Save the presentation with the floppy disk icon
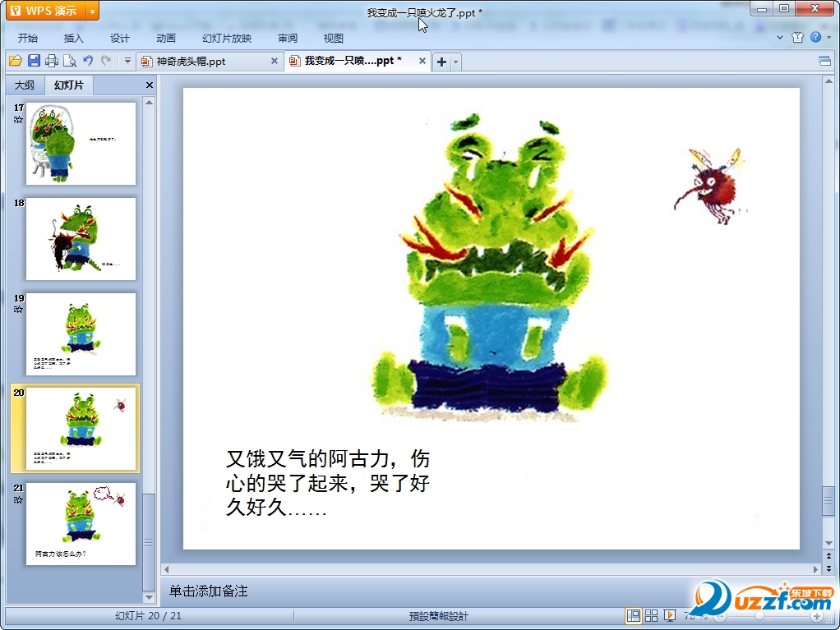Screen dimensions: 840x630 point(34,61)
